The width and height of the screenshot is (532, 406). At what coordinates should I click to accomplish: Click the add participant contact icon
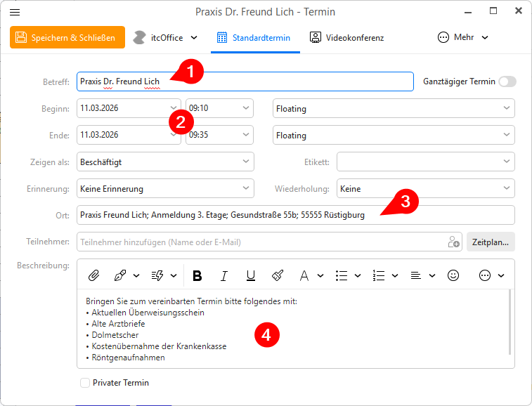tap(453, 242)
